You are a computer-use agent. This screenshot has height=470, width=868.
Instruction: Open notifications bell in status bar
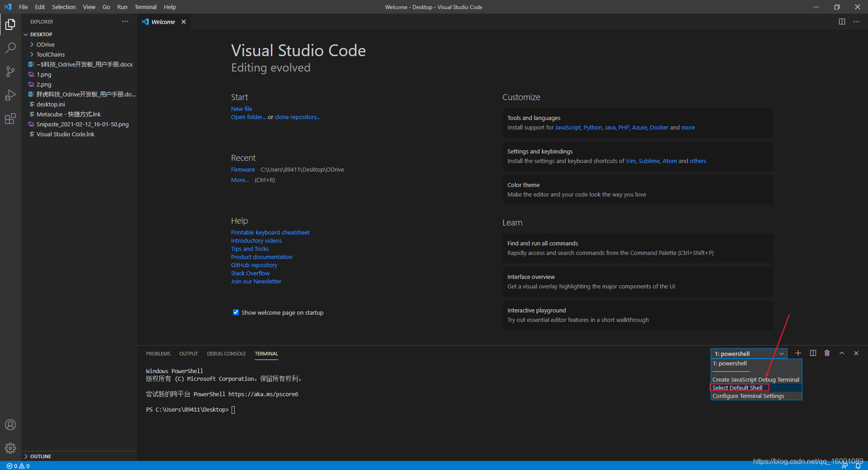pyautogui.click(x=858, y=466)
